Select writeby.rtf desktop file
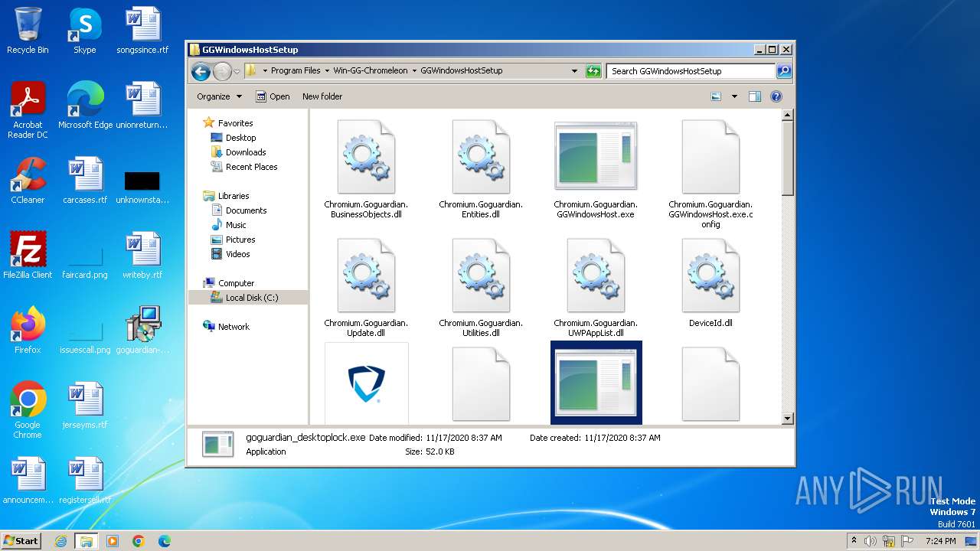 [x=142, y=256]
